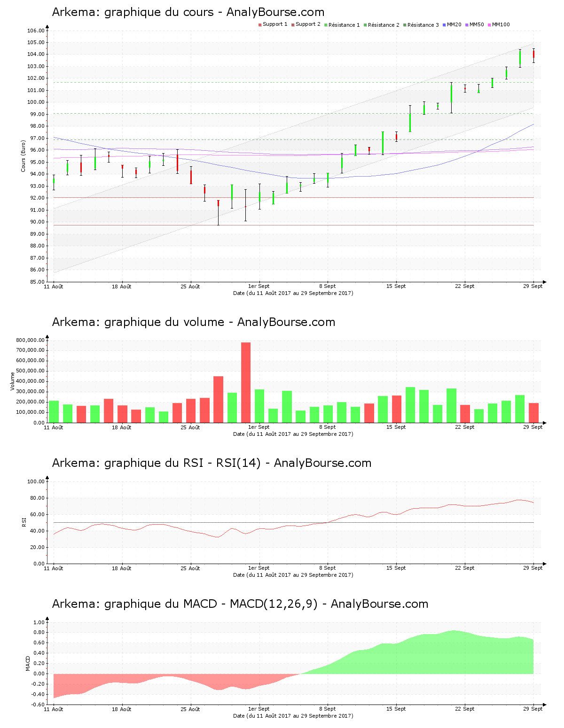Click the MM50 legend entry

[475, 25]
